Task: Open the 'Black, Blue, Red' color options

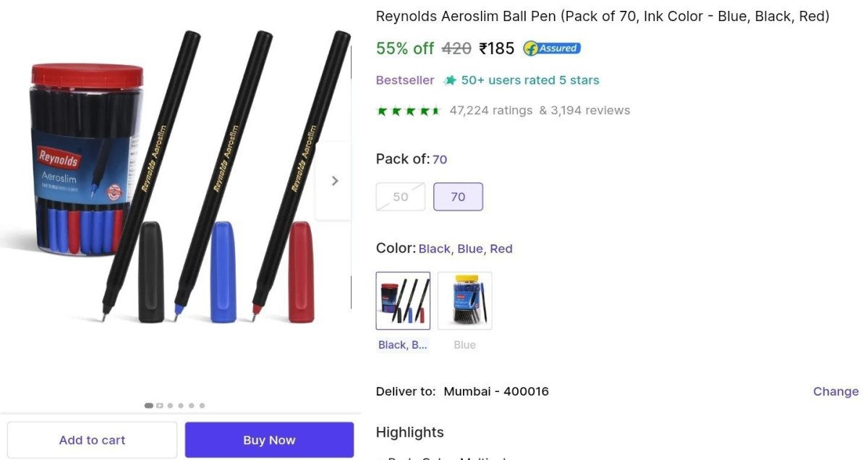Action: coord(466,248)
